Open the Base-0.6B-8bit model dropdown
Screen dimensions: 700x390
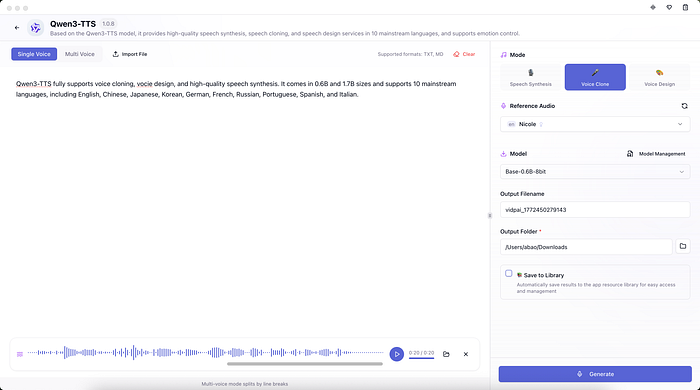595,171
